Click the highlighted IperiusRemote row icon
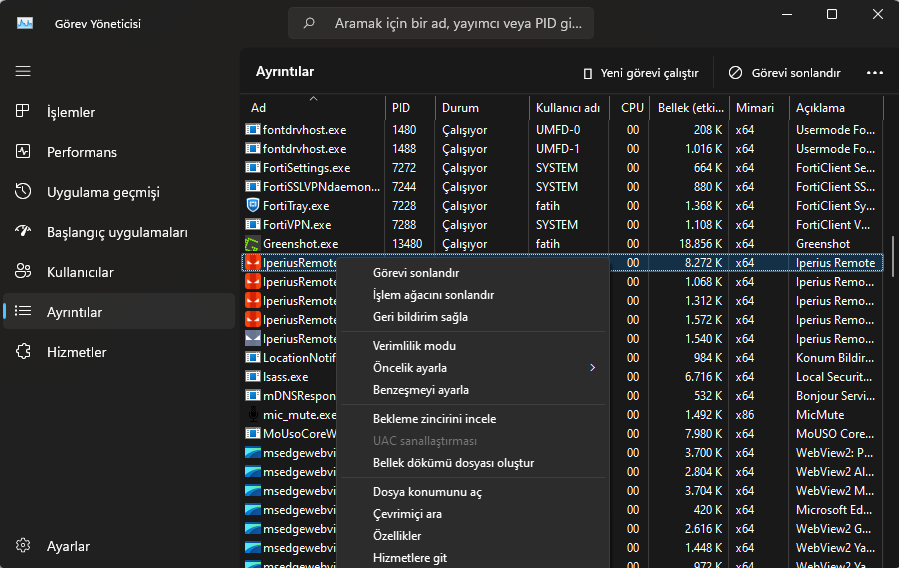 [x=252, y=263]
